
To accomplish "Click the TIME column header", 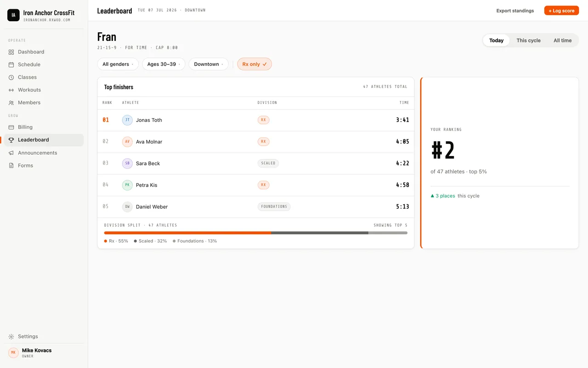I will (x=404, y=103).
